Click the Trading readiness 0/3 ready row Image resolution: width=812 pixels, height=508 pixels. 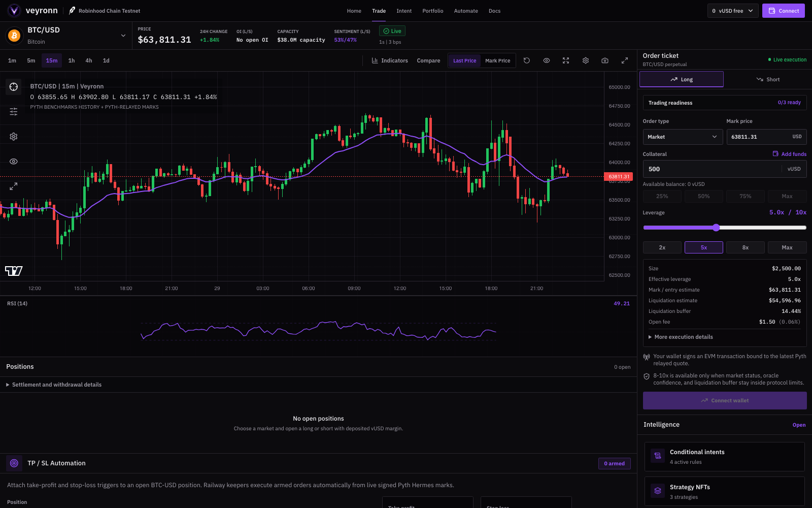pos(725,103)
